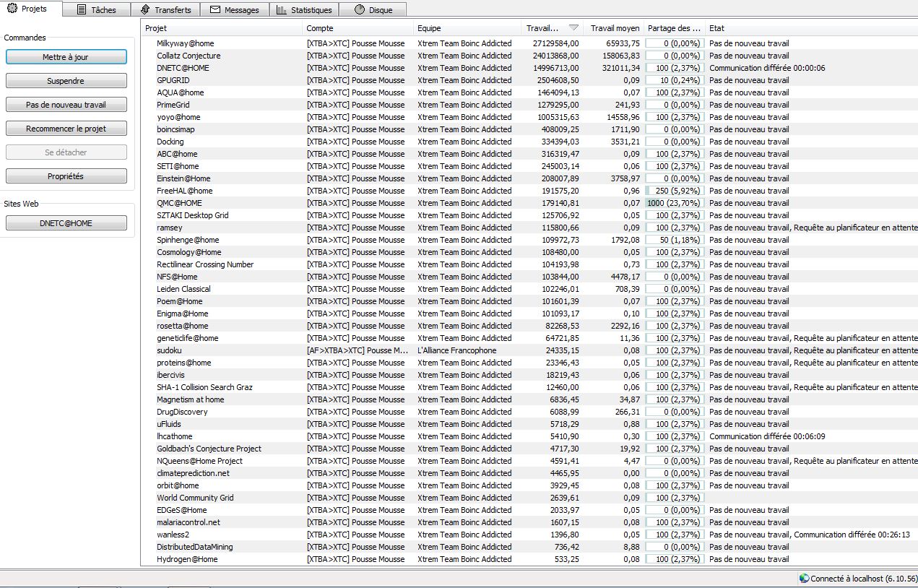This screenshot has height=588, width=918.
Task: Select the malariacontrol.net row
Action: [529, 522]
